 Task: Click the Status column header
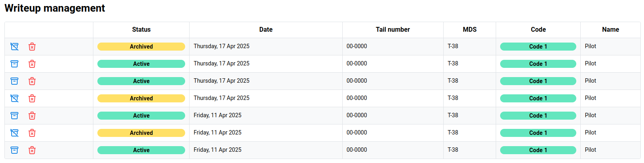pos(141,30)
